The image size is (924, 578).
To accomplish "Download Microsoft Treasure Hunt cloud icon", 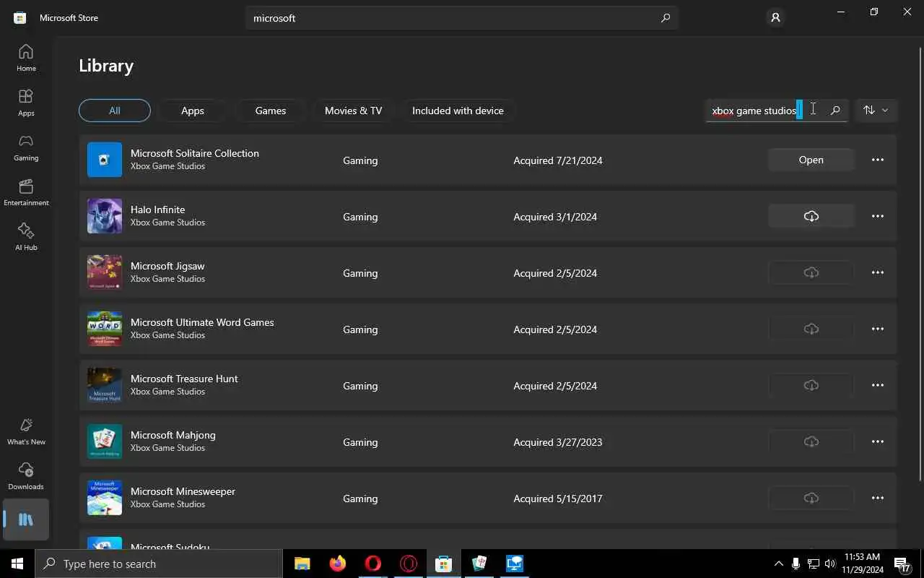I will [x=811, y=385].
